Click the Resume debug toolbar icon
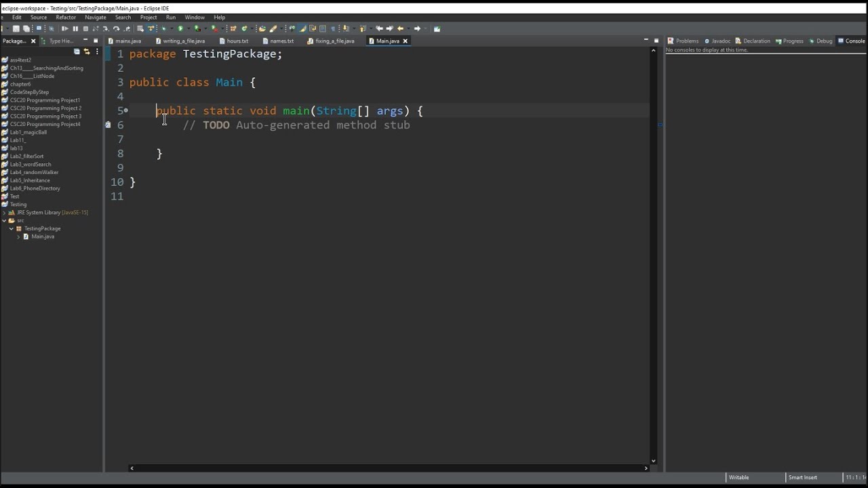868x488 pixels. (64, 28)
